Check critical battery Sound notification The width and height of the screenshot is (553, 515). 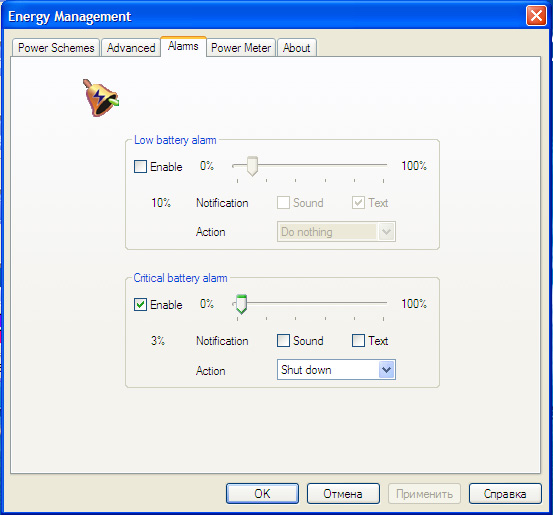(283, 341)
